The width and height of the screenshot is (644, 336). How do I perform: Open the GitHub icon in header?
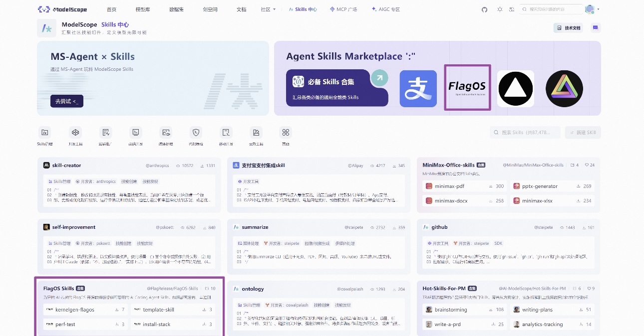(484, 9)
